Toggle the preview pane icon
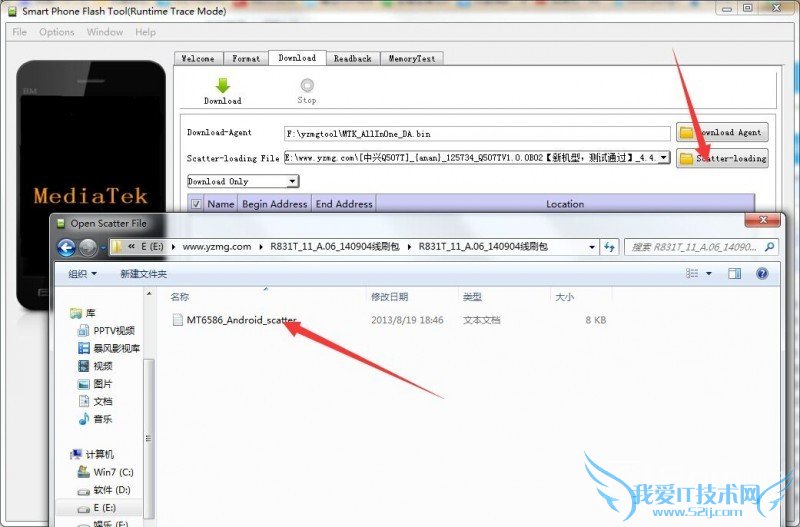Image resolution: width=800 pixels, height=527 pixels. click(734, 273)
